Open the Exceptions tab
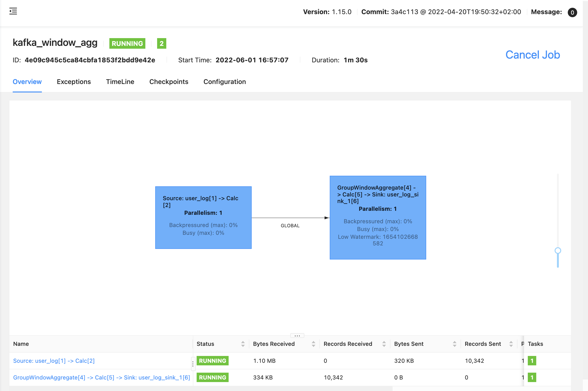Viewport: 588px width, 391px height. pos(74,82)
